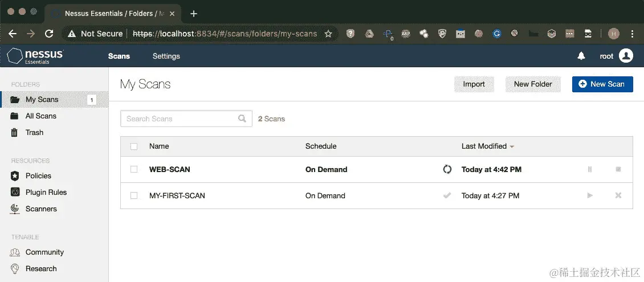Open the Policies link
The image size is (644, 282).
(x=38, y=175)
